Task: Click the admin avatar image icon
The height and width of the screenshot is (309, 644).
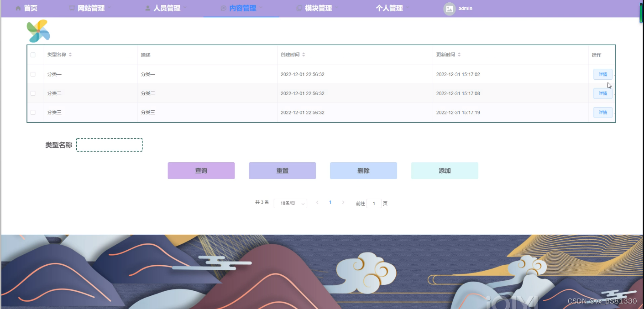Action: tap(450, 8)
